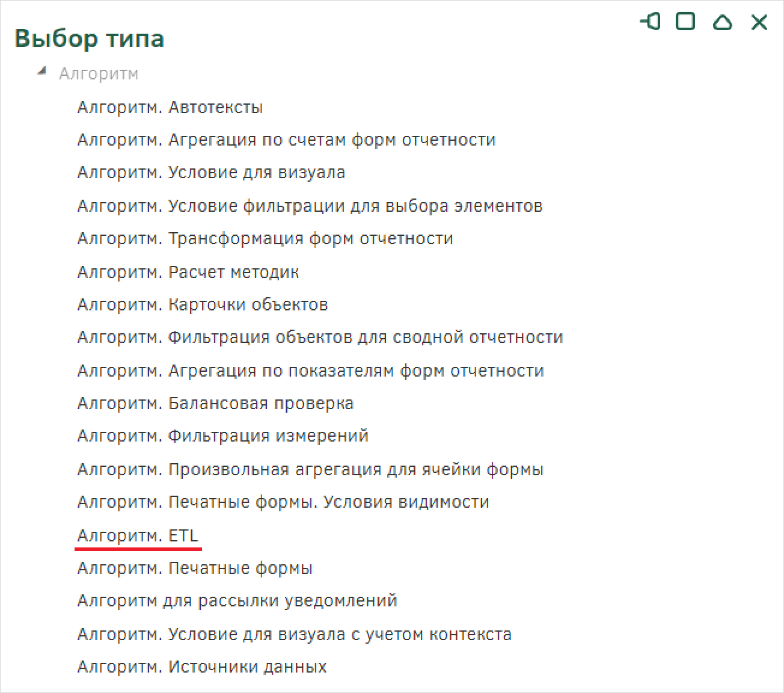Pick Алгоритм. Трансформация форм отчетности
Image resolution: width=784 pixels, height=693 pixels.
pos(265,239)
